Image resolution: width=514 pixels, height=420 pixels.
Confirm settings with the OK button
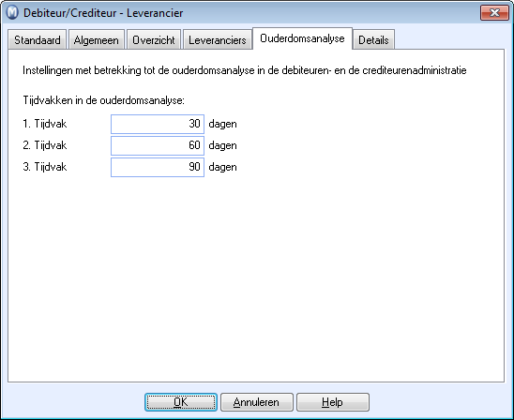click(181, 402)
